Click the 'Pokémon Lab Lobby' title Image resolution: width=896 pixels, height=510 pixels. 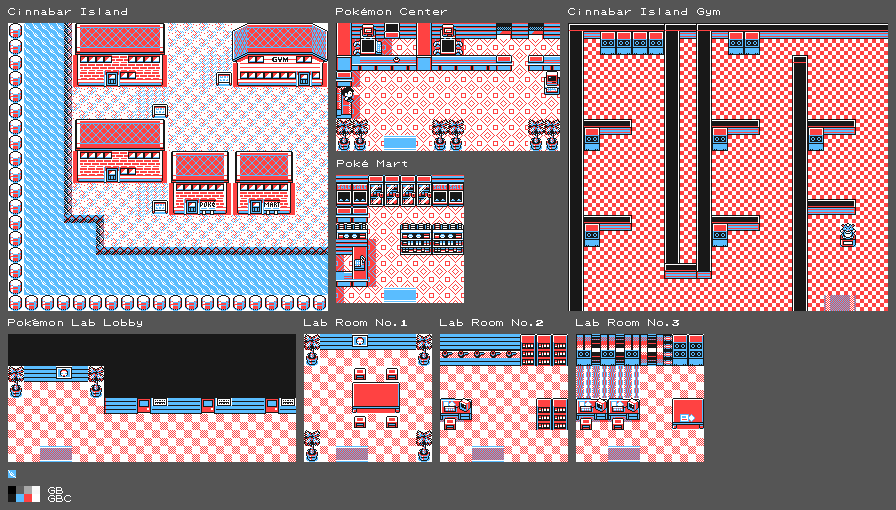pos(75,322)
